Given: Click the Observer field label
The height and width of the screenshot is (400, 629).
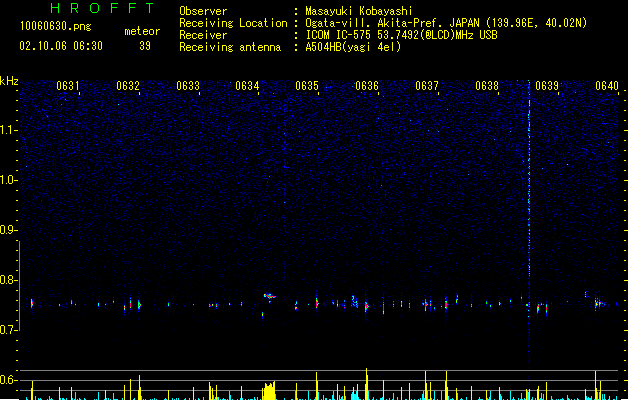Looking at the screenshot, I should coord(203,11).
